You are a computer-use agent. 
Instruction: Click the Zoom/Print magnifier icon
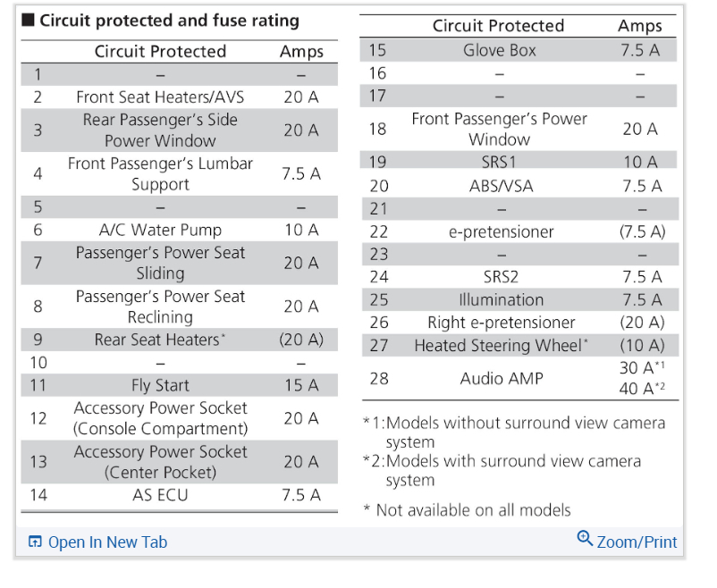(x=585, y=538)
